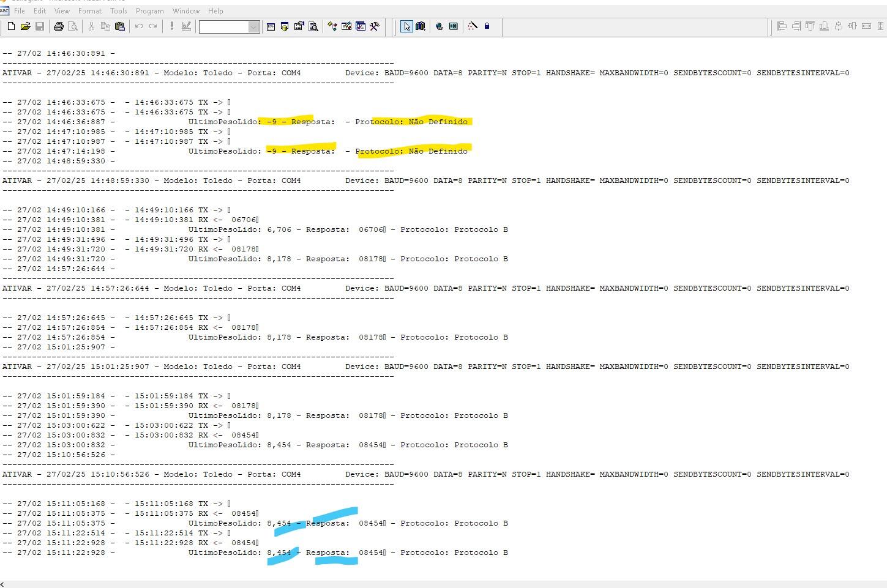The image size is (887, 588).
Task: Open the Window menu
Action: point(186,11)
